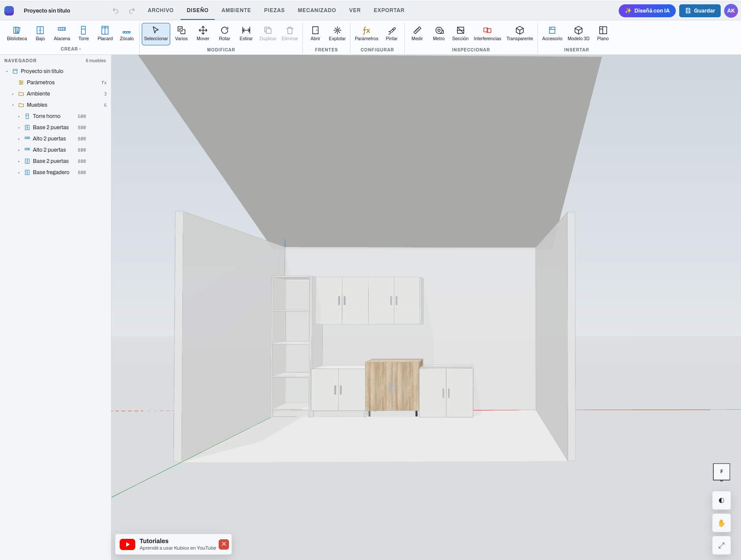Click the Abrir fronts tool
This screenshot has height=560, width=741.
pyautogui.click(x=315, y=34)
